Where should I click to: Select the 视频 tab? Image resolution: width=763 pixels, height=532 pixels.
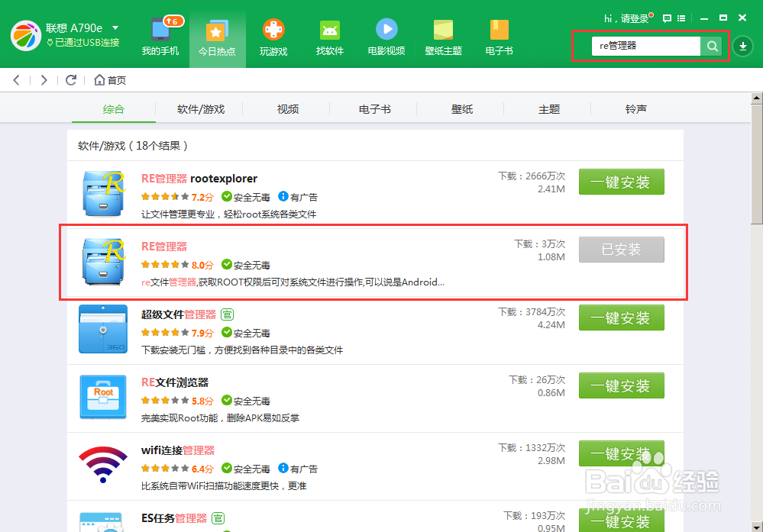(288, 109)
